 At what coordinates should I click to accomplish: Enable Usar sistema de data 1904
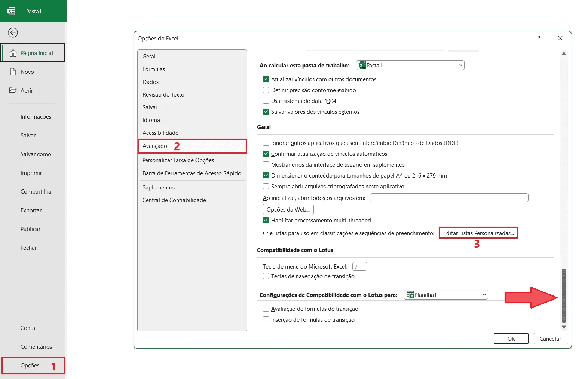point(266,101)
